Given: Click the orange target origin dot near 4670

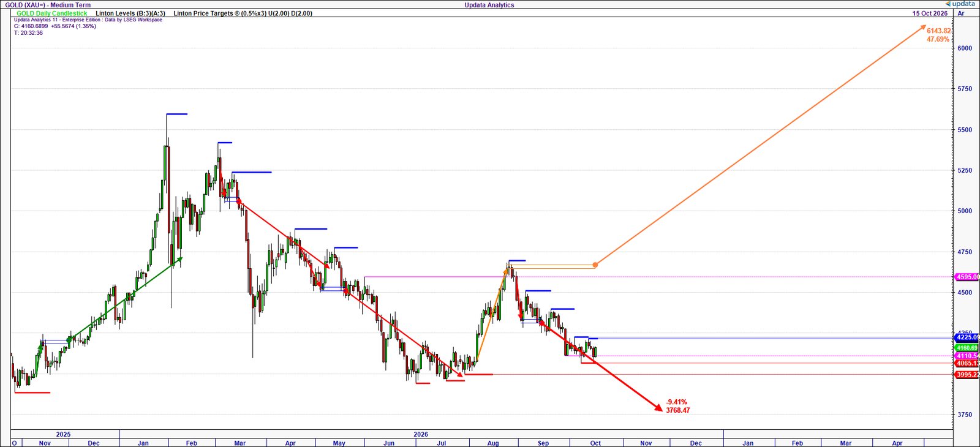Looking at the screenshot, I should coord(595,265).
